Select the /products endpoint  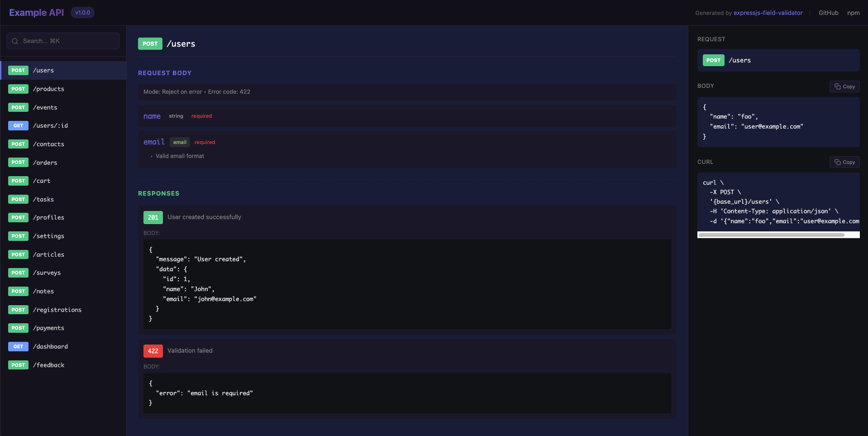[49, 89]
